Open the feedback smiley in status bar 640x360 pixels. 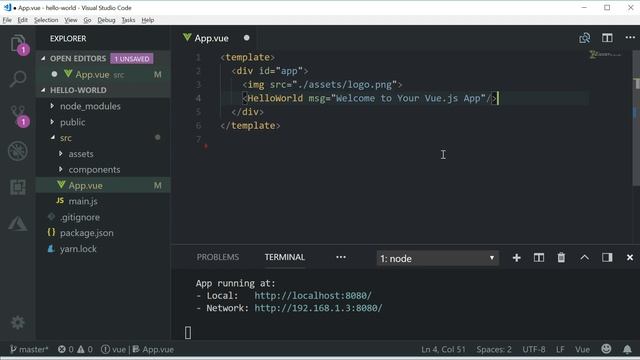tap(606, 349)
